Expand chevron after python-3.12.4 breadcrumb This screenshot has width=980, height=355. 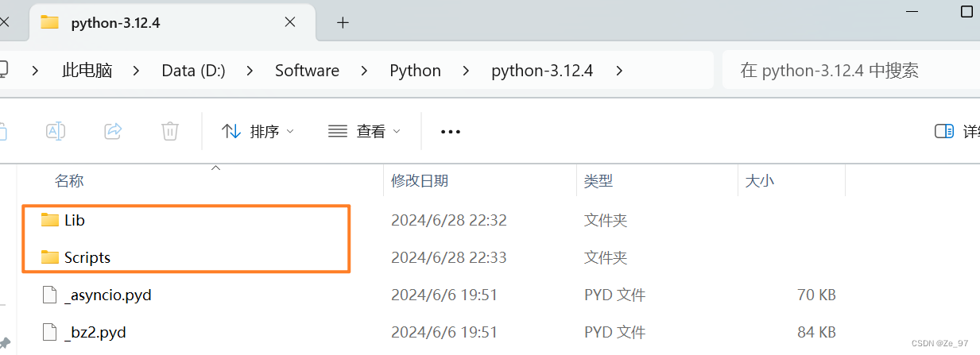[x=618, y=71]
